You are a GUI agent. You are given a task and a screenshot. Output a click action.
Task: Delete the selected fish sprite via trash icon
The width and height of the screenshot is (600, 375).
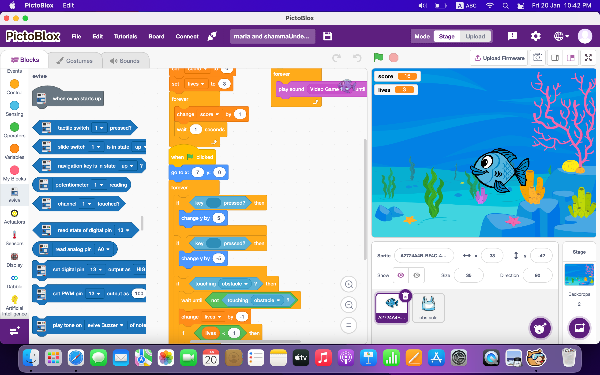click(x=405, y=296)
